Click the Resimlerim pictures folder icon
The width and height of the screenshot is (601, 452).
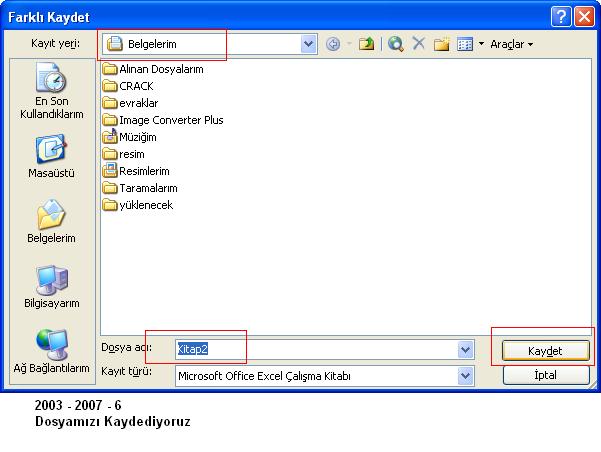click(110, 171)
